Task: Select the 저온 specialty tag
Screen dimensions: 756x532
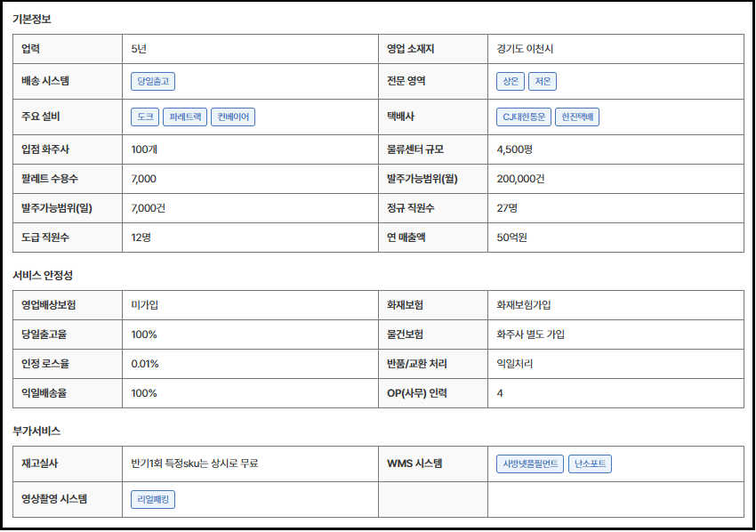Action: pos(543,82)
